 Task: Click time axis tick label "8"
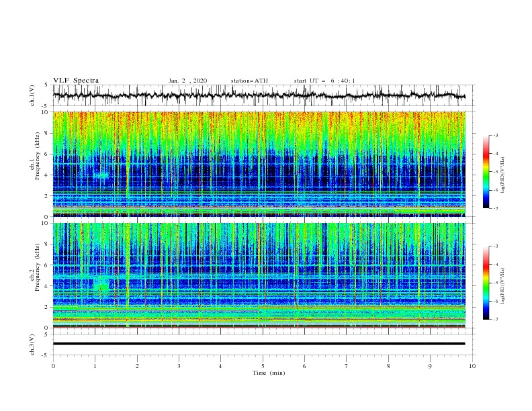pyautogui.click(x=388, y=366)
